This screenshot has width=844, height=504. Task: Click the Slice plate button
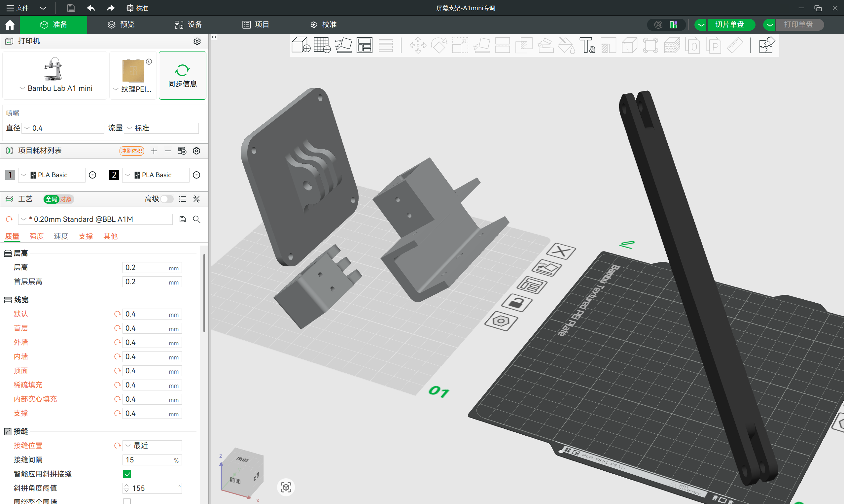tap(731, 25)
